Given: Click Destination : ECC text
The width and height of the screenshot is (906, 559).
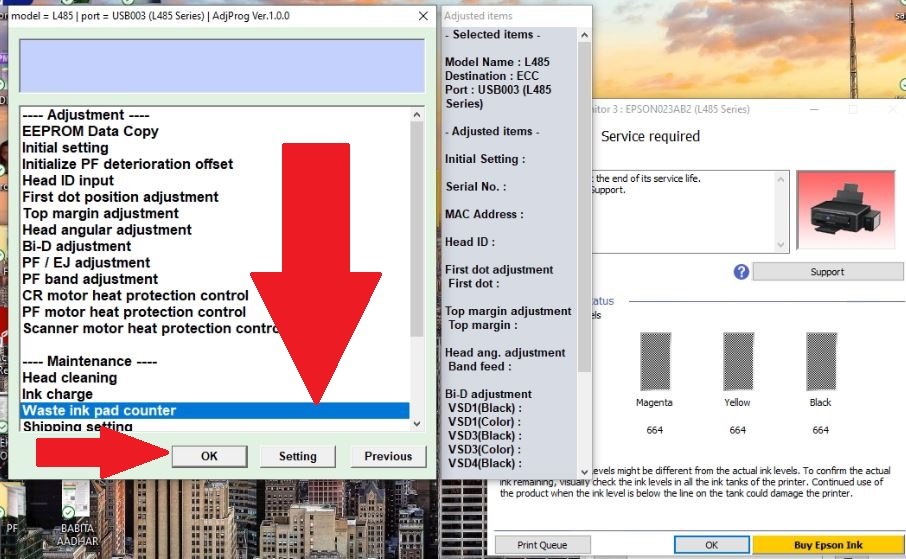Looking at the screenshot, I should click(x=492, y=76).
